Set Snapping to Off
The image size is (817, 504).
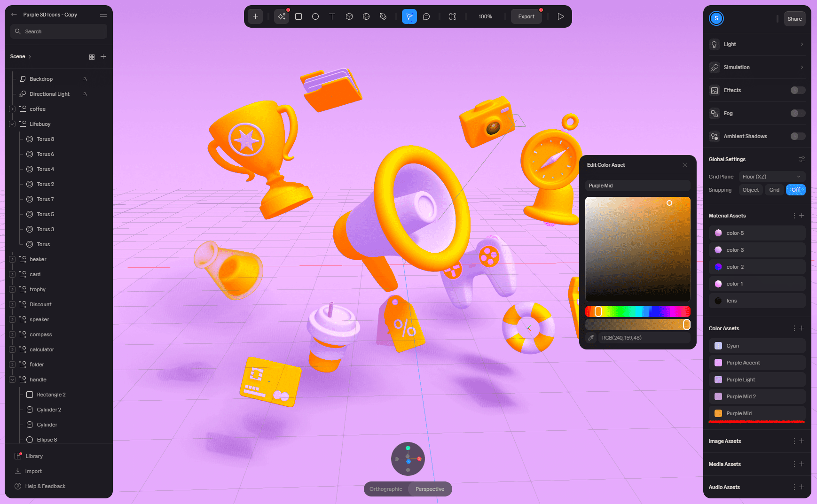[x=796, y=190]
